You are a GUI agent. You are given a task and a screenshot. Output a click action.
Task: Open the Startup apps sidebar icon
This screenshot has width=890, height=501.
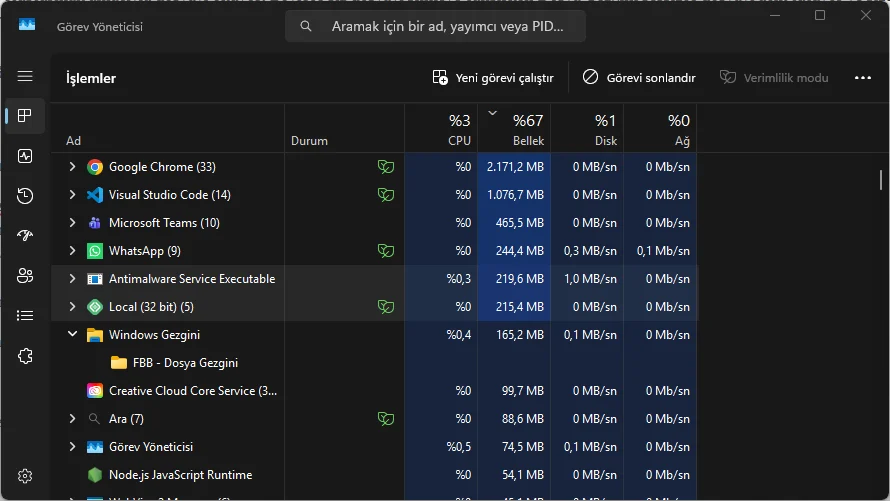pyautogui.click(x=25, y=235)
